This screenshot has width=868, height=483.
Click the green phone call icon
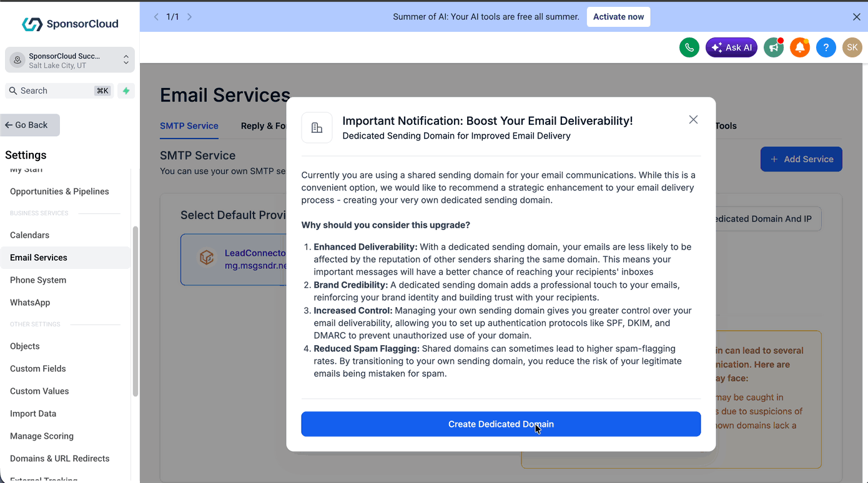(x=689, y=47)
